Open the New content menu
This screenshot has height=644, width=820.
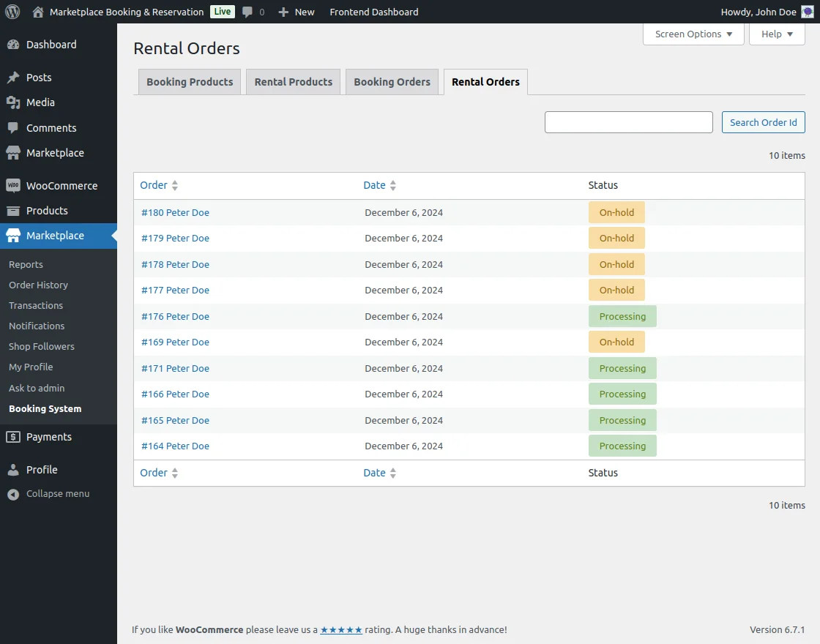tap(297, 12)
